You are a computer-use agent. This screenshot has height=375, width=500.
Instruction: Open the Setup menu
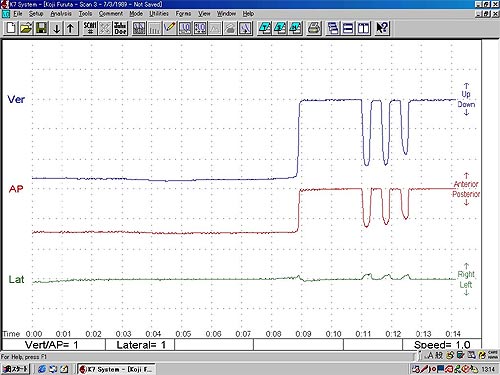(36, 14)
